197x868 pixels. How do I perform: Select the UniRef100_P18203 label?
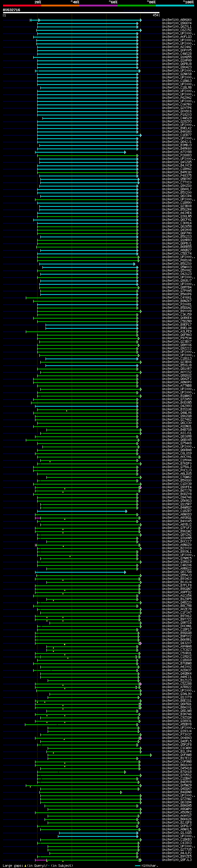pyautogui.click(x=177, y=115)
